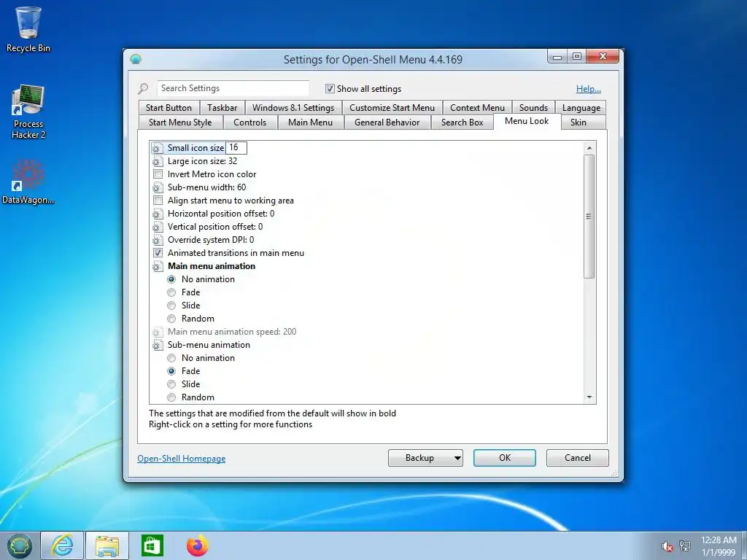This screenshot has width=747, height=560.
Task: Launch Internet Explorer from the taskbar
Action: click(63, 545)
